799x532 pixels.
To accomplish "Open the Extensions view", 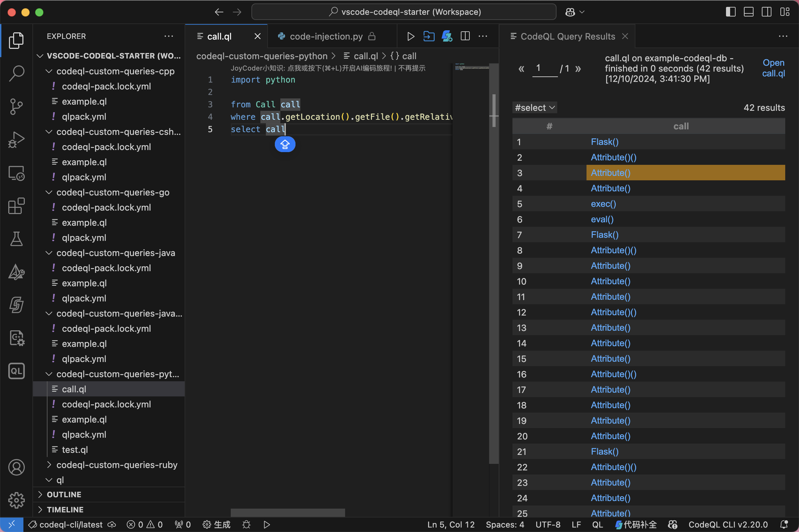I will point(16,206).
